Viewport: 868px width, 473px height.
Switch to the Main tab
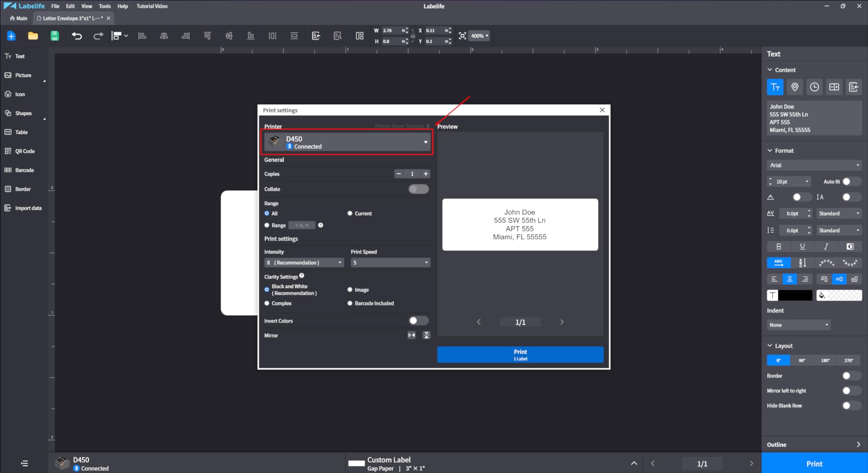[x=19, y=18]
